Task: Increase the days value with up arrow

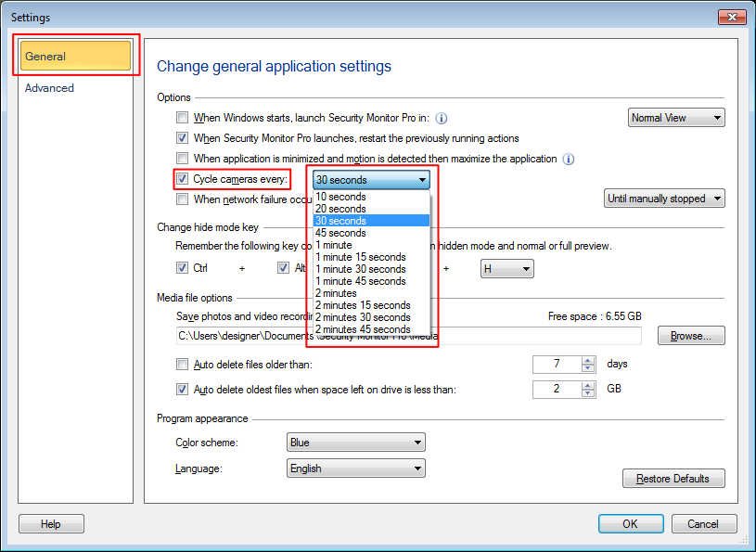Action: [x=588, y=360]
